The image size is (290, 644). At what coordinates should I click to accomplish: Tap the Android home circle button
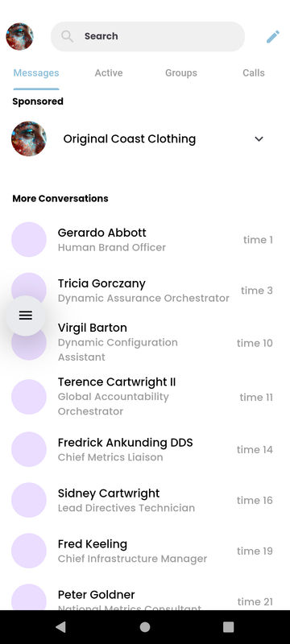[144, 627]
